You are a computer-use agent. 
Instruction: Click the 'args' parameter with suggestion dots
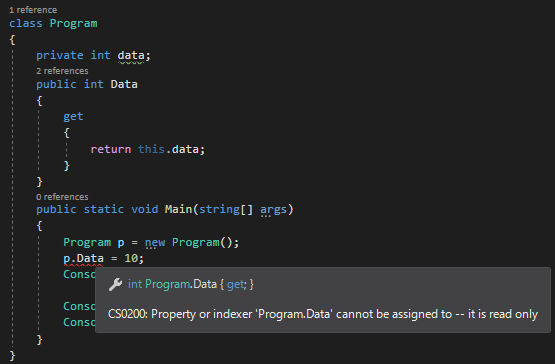[274, 210]
